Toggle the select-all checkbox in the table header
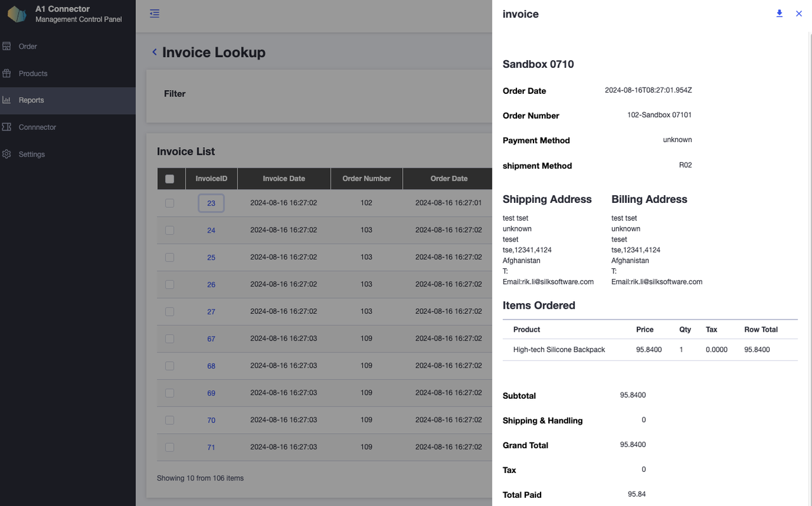Screen dimensions: 812x506 pos(169,179)
